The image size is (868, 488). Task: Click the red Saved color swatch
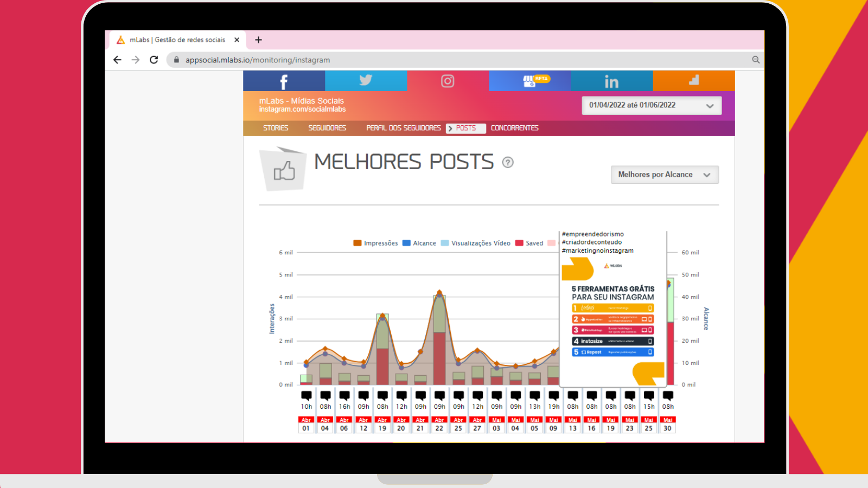[x=519, y=243]
